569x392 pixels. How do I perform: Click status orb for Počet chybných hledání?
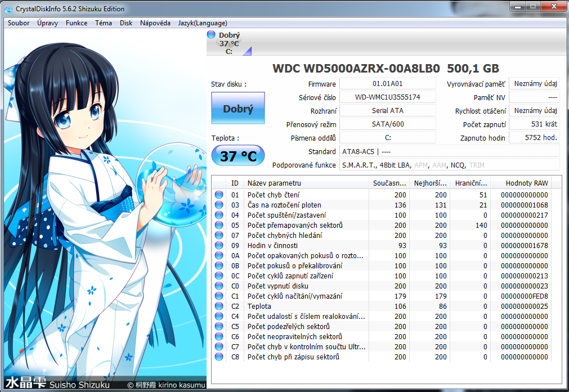coord(219,235)
